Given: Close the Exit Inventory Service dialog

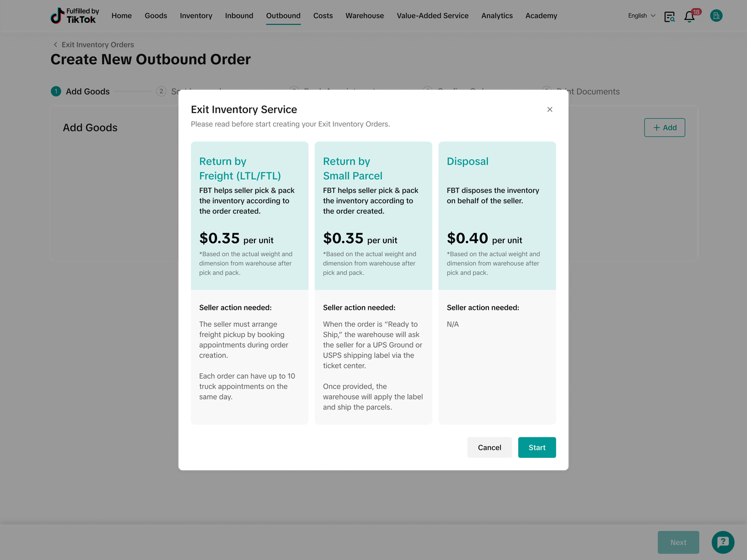Looking at the screenshot, I should [550, 110].
